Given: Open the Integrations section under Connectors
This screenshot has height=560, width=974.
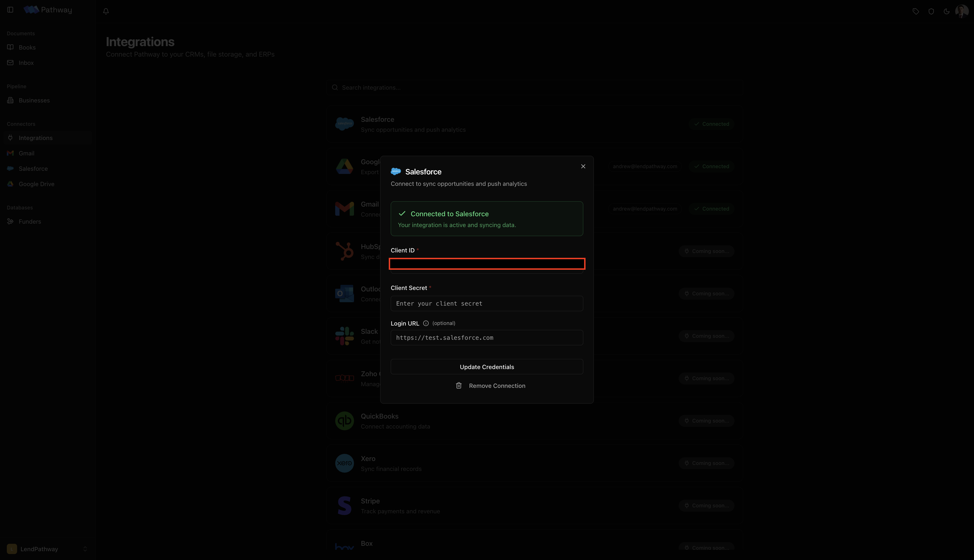Looking at the screenshot, I should pos(36,138).
